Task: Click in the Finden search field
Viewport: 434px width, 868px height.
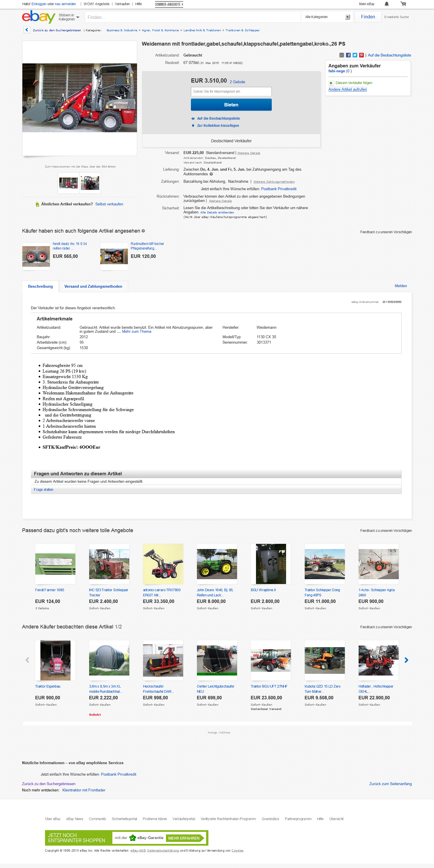Action: (x=193, y=17)
